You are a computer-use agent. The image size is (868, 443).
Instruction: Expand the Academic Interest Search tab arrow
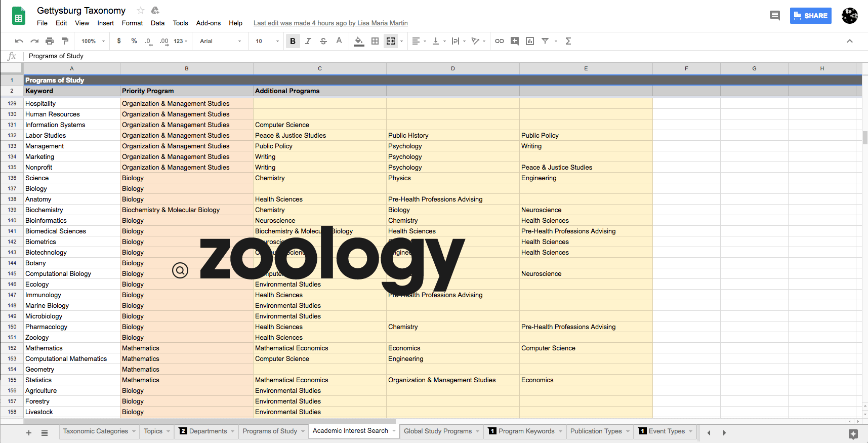pos(394,431)
